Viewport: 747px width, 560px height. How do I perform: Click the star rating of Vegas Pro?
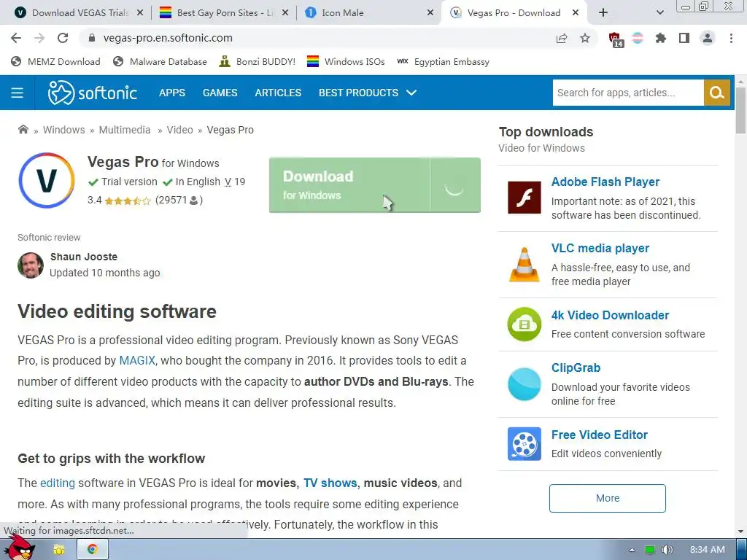(127, 201)
